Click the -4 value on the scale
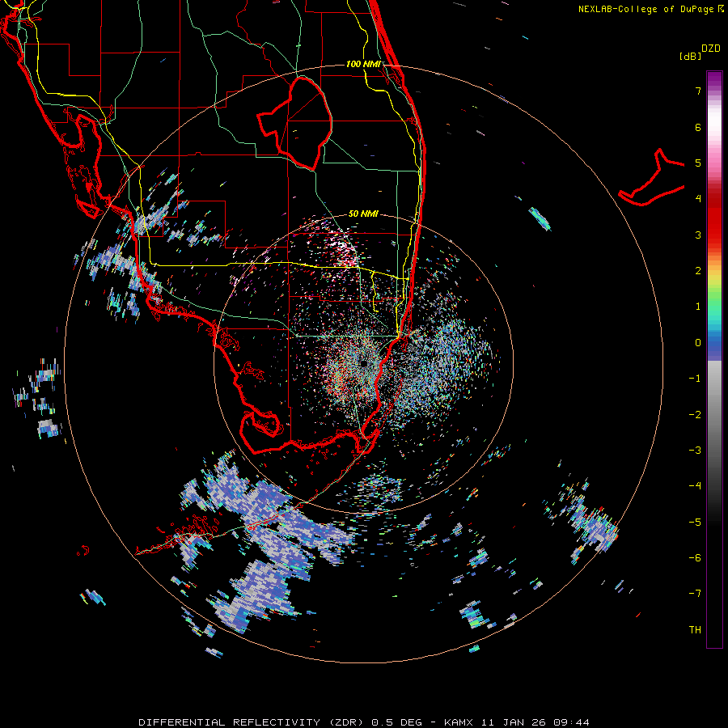The width and height of the screenshot is (728, 728). pyautogui.click(x=695, y=486)
